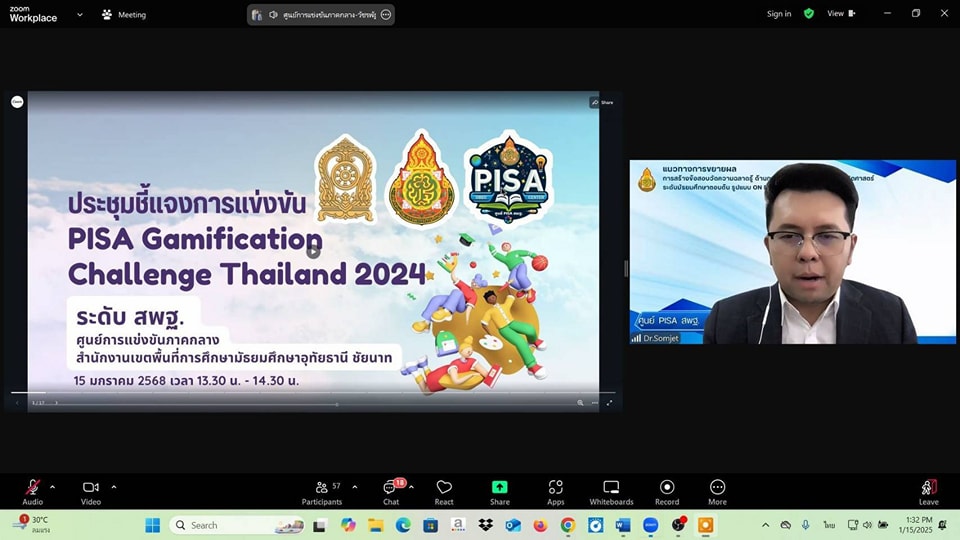Click the play cursor on the slide
The width and height of the screenshot is (960, 540).
pyautogui.click(x=313, y=252)
